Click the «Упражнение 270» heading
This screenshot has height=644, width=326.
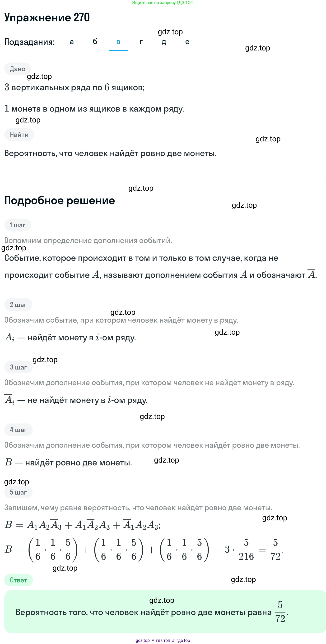(x=47, y=18)
